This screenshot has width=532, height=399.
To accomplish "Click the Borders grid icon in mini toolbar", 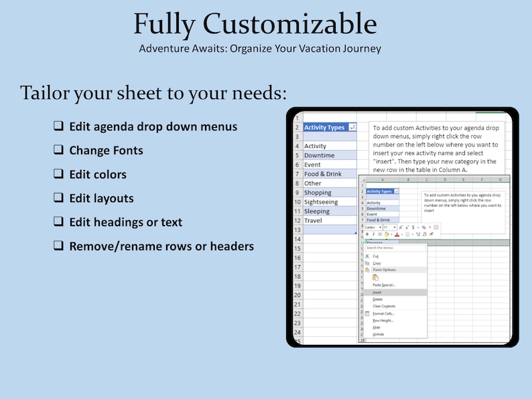I will [x=407, y=234].
